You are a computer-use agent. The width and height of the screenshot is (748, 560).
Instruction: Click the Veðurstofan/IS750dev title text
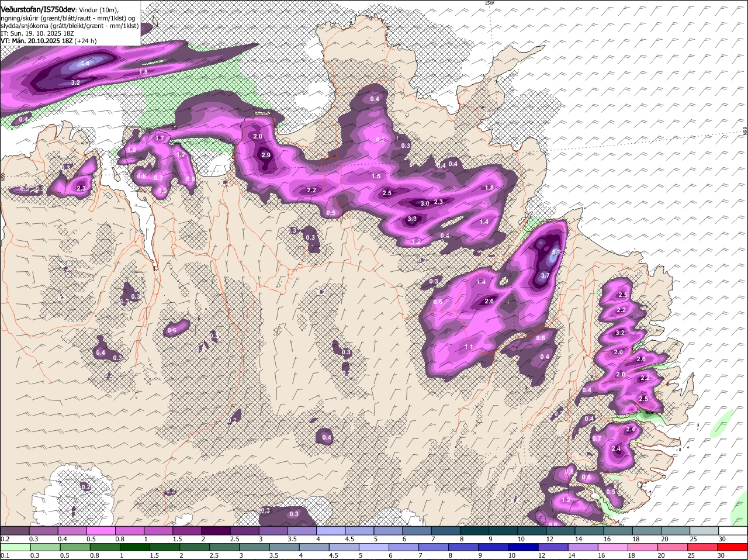pos(38,10)
